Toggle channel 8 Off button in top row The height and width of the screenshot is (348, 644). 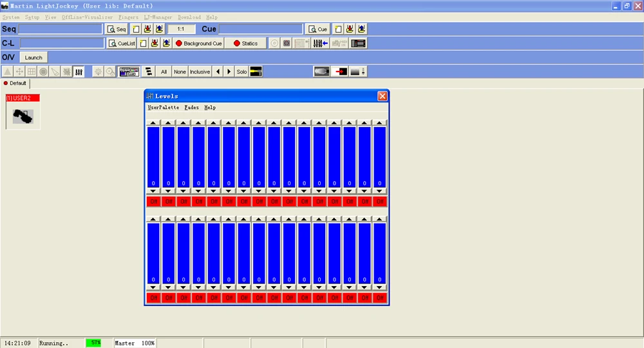259,201
